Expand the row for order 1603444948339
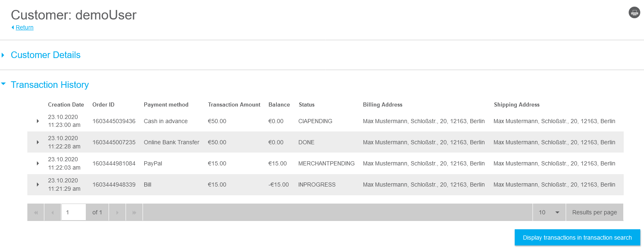Image resolution: width=644 pixels, height=250 pixels. coord(38,184)
